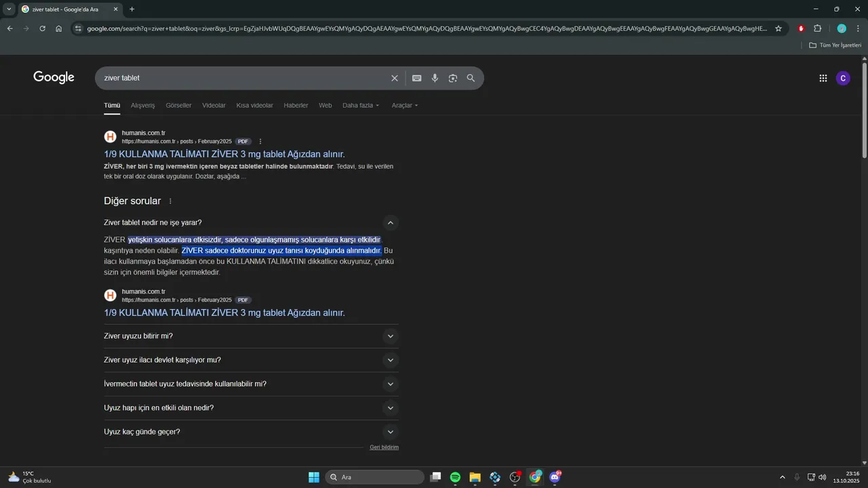Go back to previous page
The height and width of the screenshot is (488, 868).
pos(10,28)
